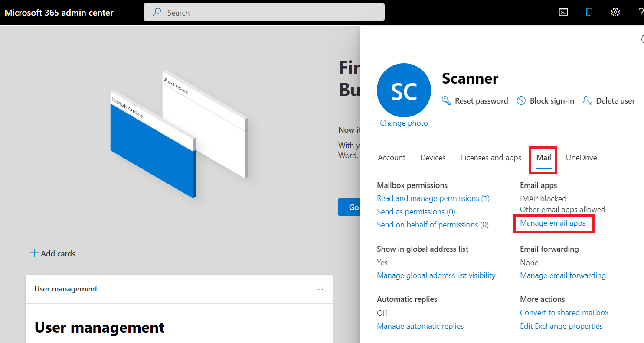
Task: Click the Delete user icon
Action: click(x=587, y=100)
